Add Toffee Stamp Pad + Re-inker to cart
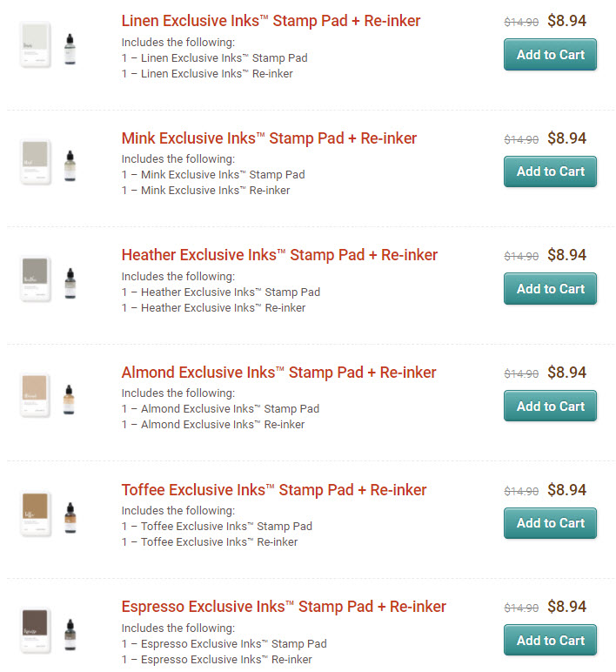 click(550, 523)
